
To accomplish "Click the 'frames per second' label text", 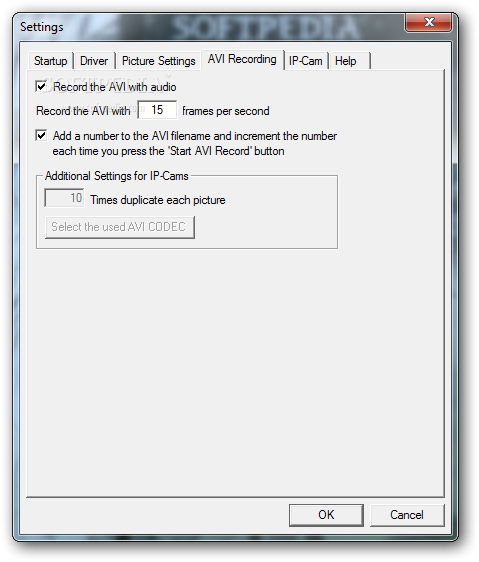I will 226,111.
